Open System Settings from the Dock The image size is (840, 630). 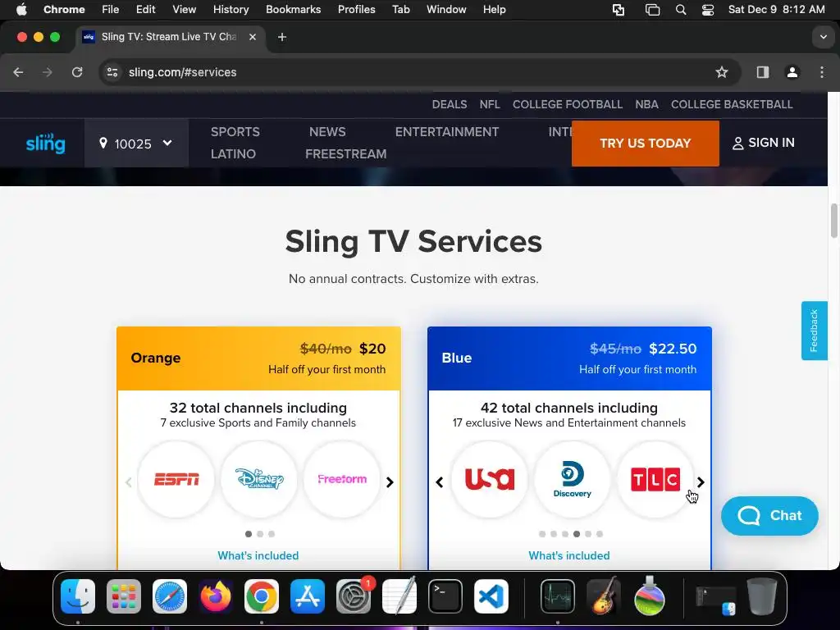[x=354, y=596]
